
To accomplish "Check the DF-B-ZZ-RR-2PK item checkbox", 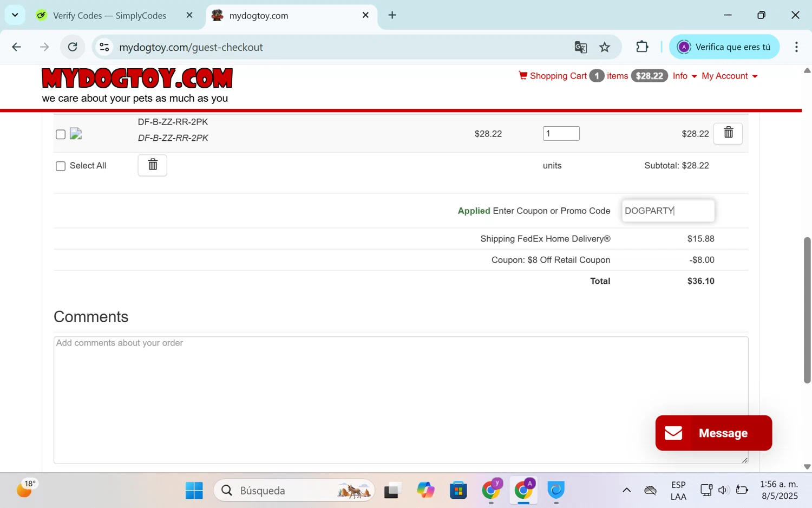I will (61, 134).
